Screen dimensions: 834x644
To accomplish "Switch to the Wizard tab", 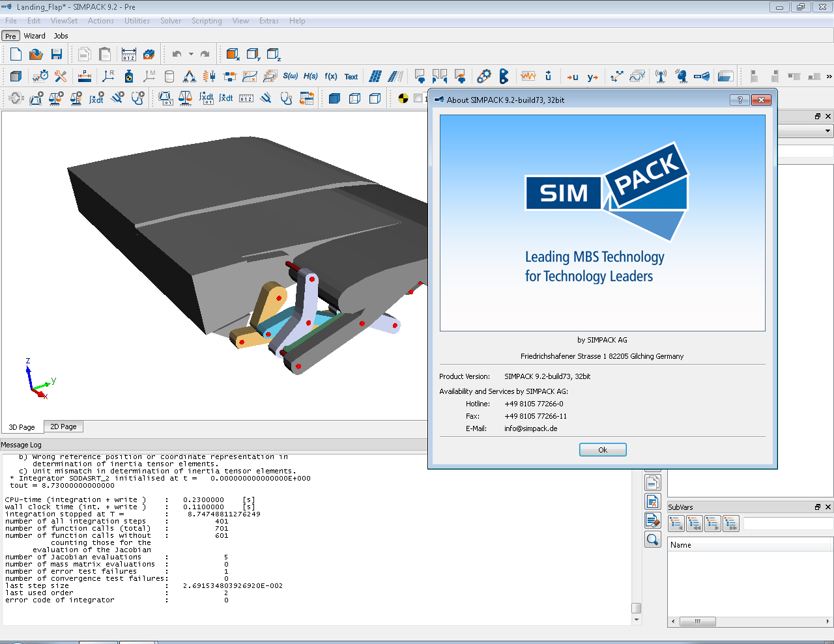I will [35, 36].
